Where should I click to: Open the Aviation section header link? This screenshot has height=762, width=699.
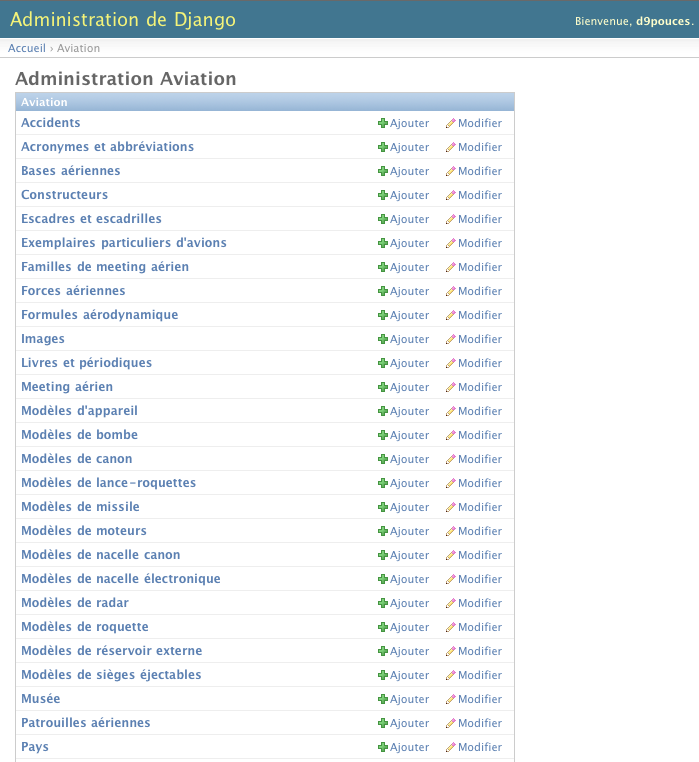[44, 102]
